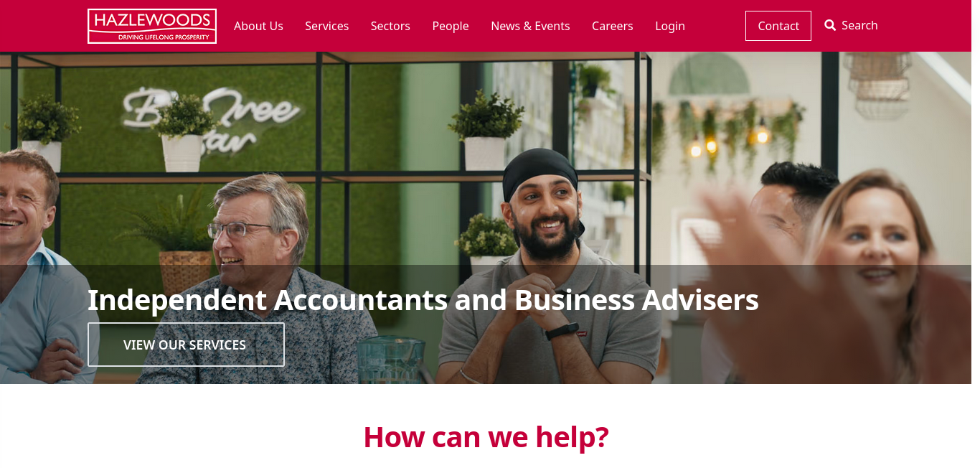Click the Independent Accountants and Business Advisers headline
The width and height of the screenshot is (980, 468).
pyautogui.click(x=423, y=299)
